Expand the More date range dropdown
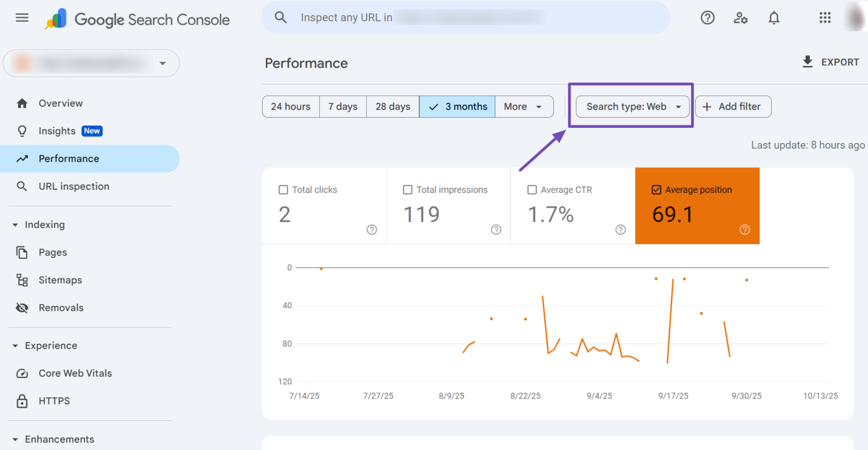Image resolution: width=868 pixels, height=450 pixels. click(523, 107)
